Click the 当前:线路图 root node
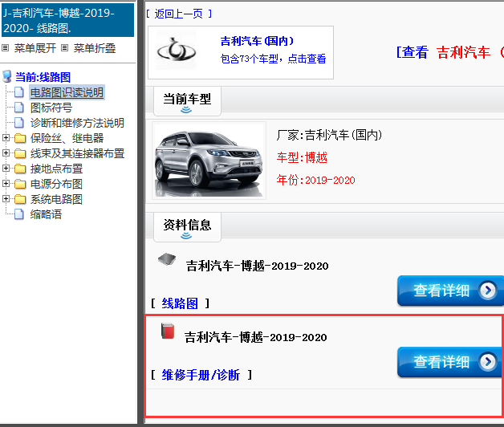The image size is (504, 427). pyautogui.click(x=43, y=77)
